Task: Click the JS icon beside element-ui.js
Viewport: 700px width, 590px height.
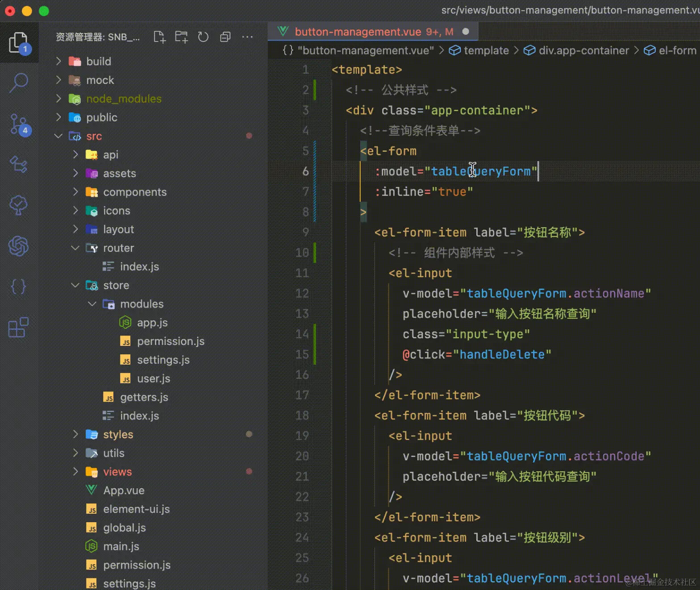Action: point(92,509)
